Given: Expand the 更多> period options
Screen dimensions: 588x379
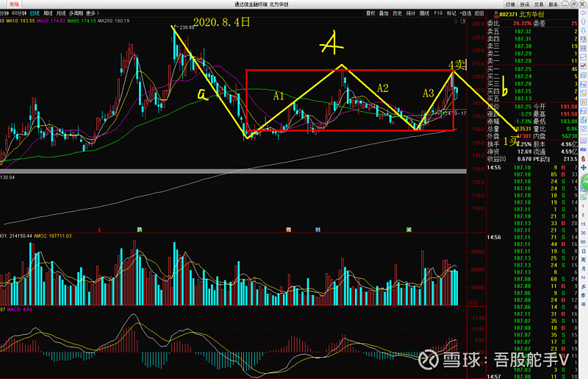Looking at the screenshot, I should point(93,13).
